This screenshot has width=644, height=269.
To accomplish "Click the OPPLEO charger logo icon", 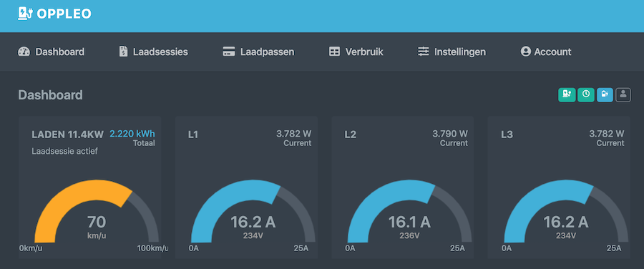I will [24, 14].
